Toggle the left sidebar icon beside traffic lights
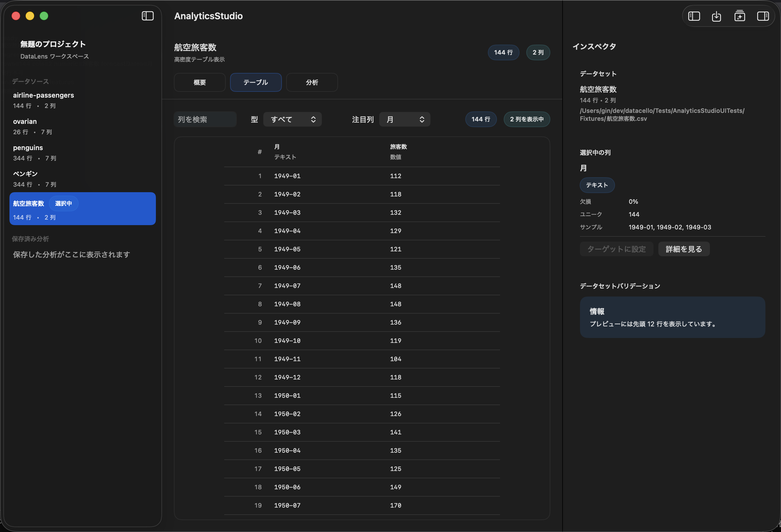The width and height of the screenshot is (781, 532). point(148,16)
